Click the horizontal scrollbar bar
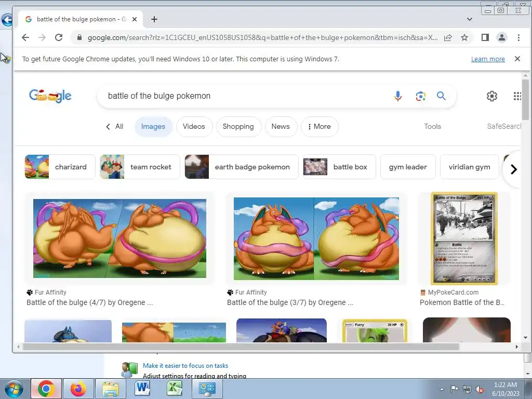The width and height of the screenshot is (532, 399). (x=241, y=347)
